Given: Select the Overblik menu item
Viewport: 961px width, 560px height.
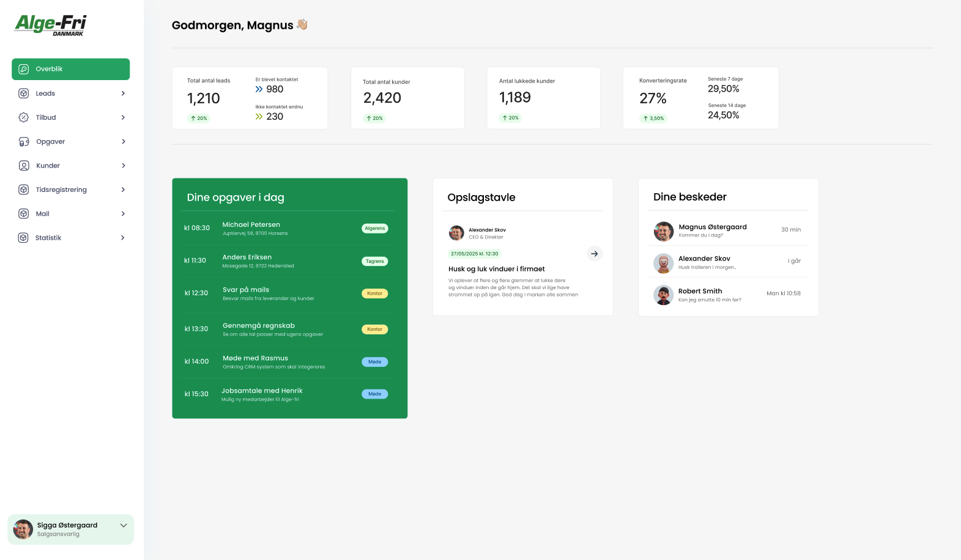Looking at the screenshot, I should (70, 69).
